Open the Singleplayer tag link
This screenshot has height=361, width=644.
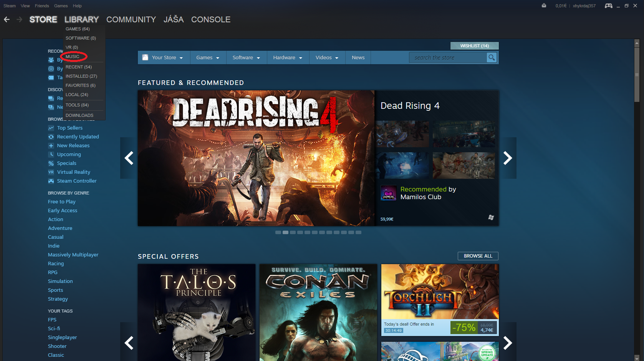(62, 338)
